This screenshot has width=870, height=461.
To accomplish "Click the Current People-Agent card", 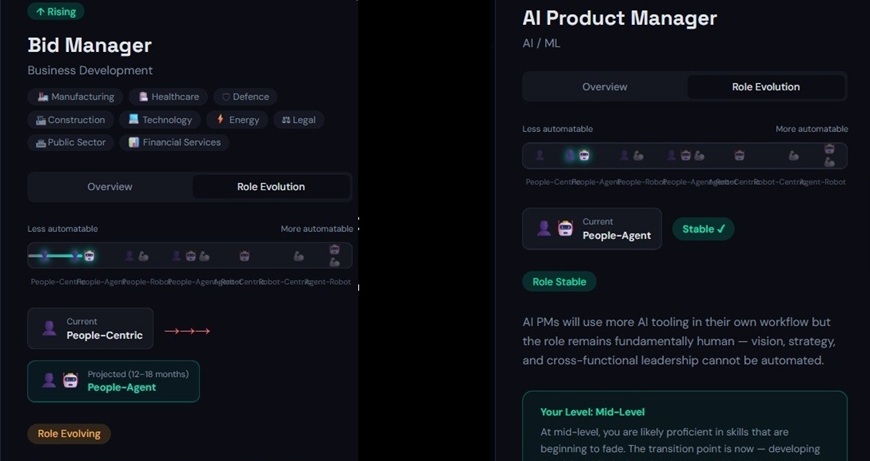I will [x=592, y=229].
